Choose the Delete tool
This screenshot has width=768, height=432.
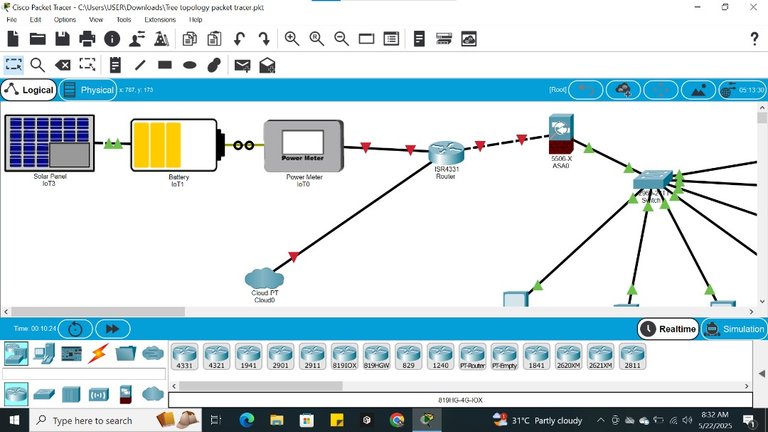pyautogui.click(x=63, y=65)
